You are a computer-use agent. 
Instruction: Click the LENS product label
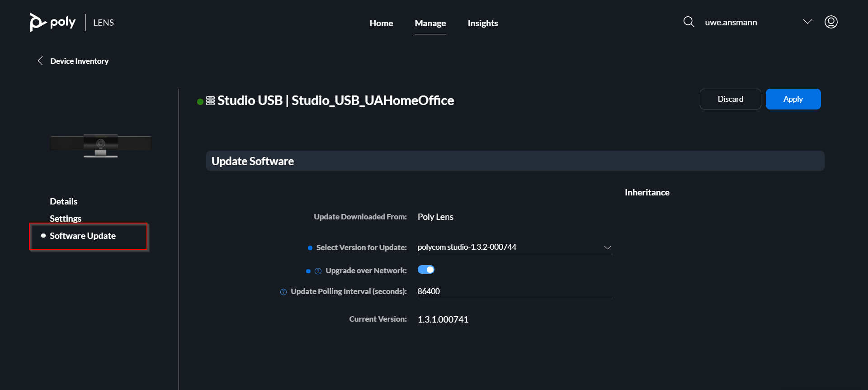104,23
